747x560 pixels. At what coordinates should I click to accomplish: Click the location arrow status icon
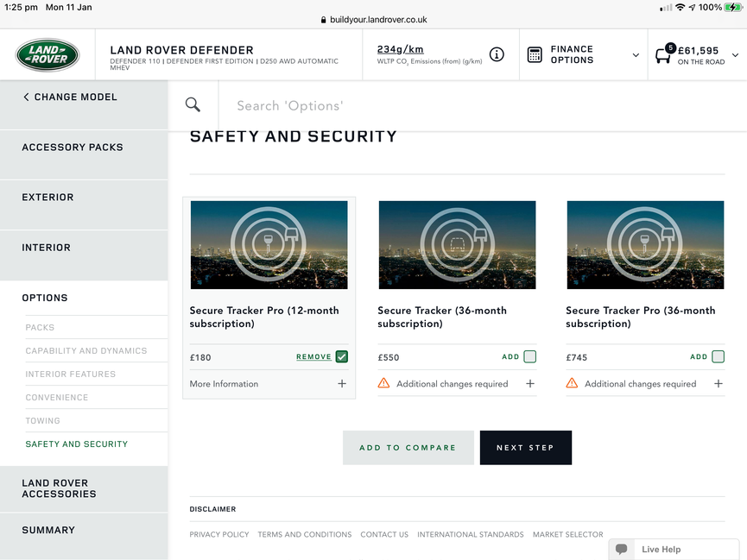pos(692,7)
